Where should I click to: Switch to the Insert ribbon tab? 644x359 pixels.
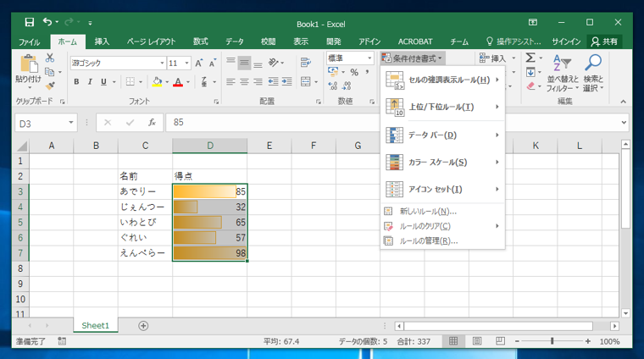click(x=102, y=41)
